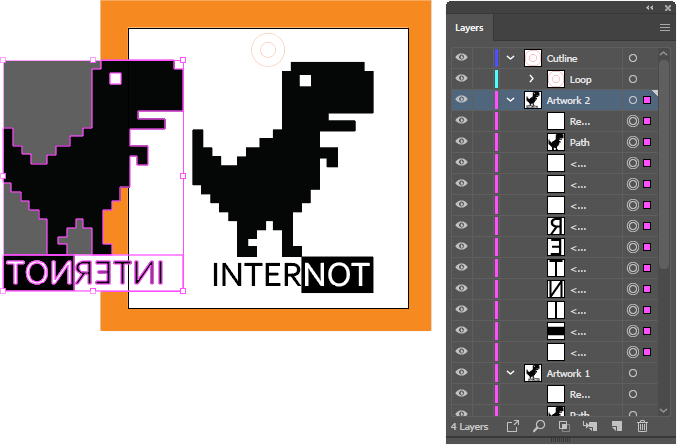Click the "Path" name under Artwork 2
Image resolution: width=677 pixels, height=445 pixels.
pos(579,142)
